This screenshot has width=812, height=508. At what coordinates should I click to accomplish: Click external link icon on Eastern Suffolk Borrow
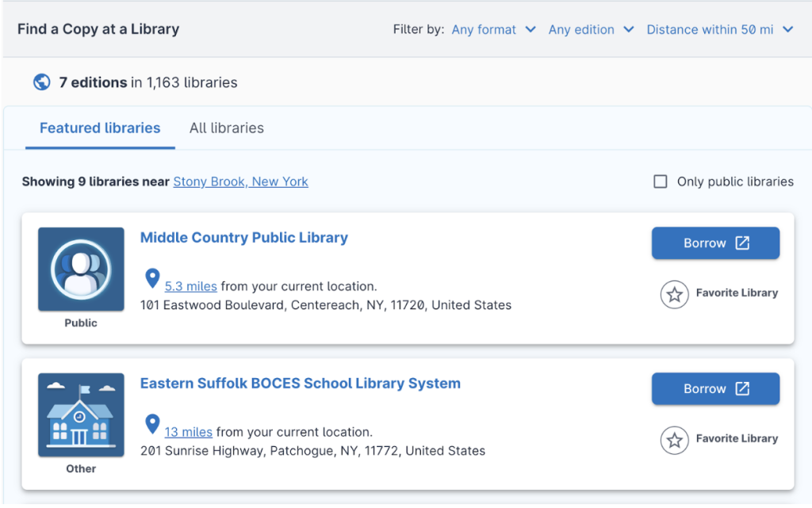tap(742, 389)
